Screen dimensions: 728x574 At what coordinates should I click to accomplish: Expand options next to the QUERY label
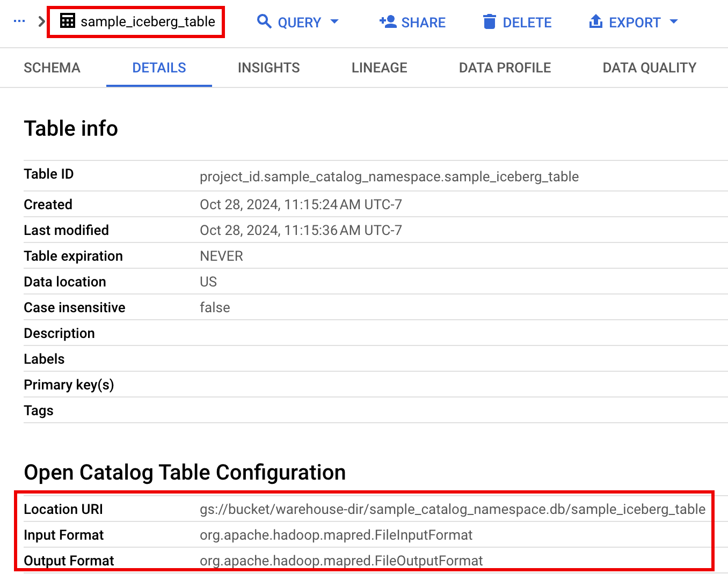click(335, 23)
